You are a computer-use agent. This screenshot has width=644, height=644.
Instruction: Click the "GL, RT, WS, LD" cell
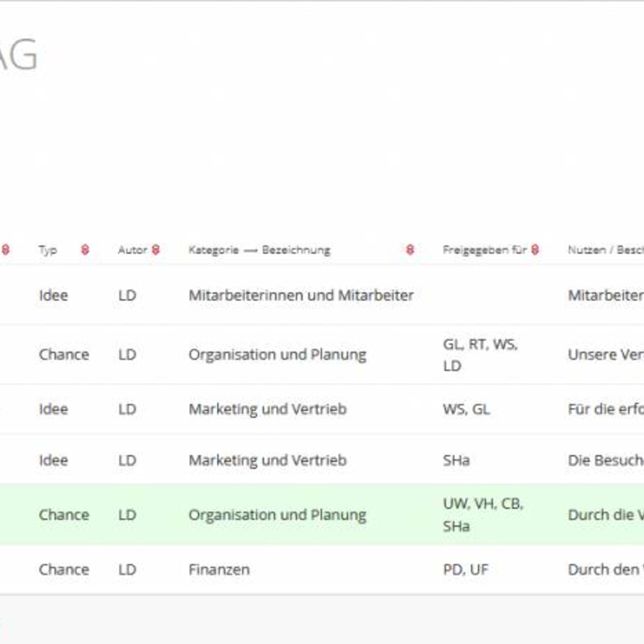point(480,355)
